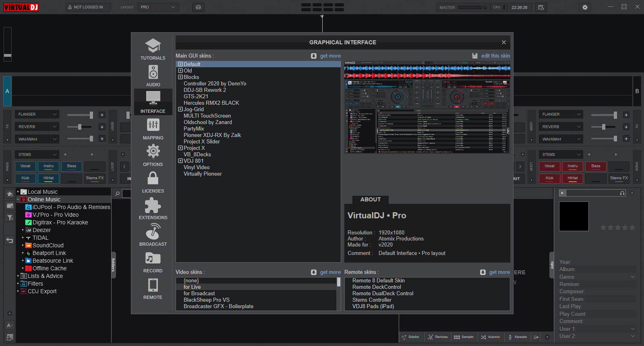Open the left deck STEMS pads dropdown

pos(37,155)
